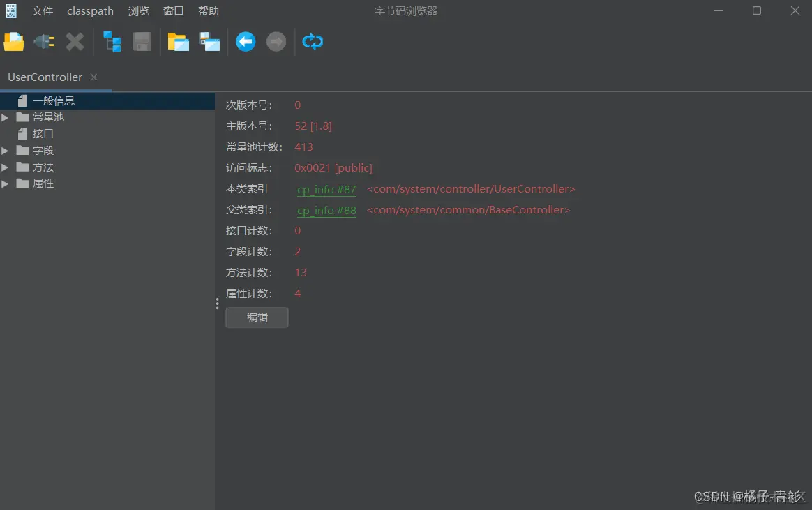Open the 文件 menu
Screen dimensions: 812x510
click(x=43, y=11)
